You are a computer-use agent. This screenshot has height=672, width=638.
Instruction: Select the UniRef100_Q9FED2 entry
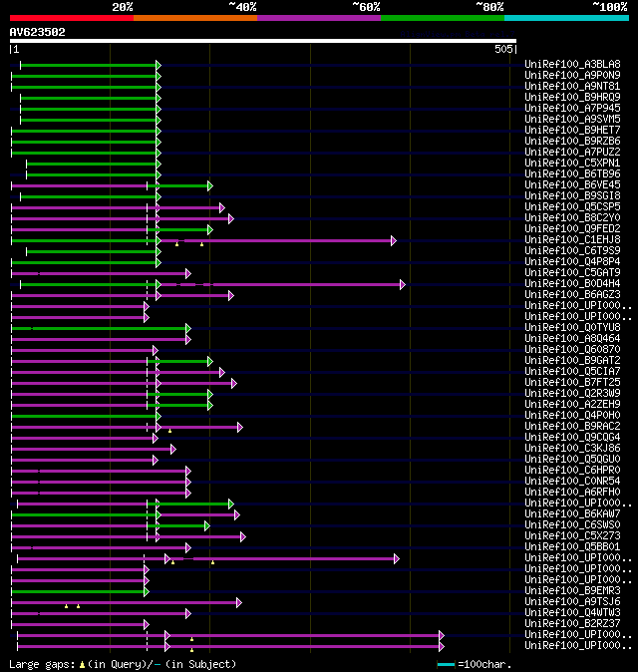(x=572, y=229)
